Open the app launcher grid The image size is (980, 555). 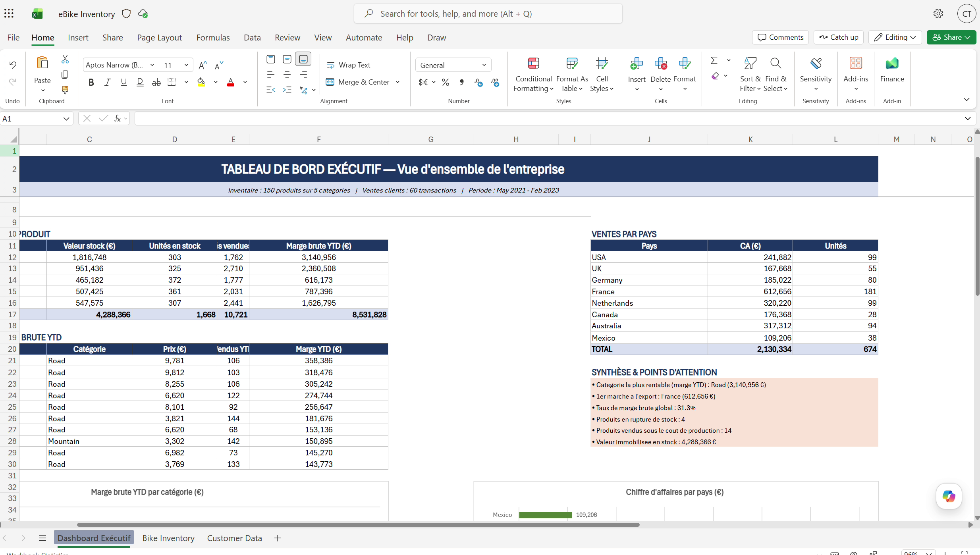(9, 13)
